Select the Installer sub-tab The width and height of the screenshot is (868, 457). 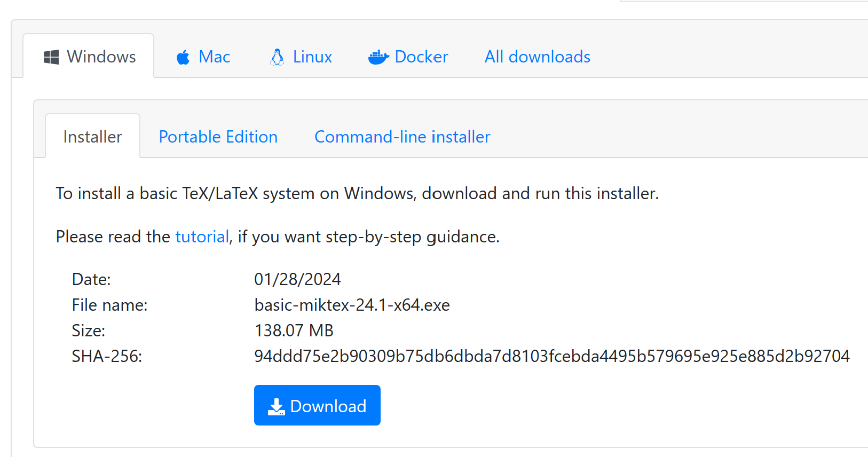tap(92, 137)
